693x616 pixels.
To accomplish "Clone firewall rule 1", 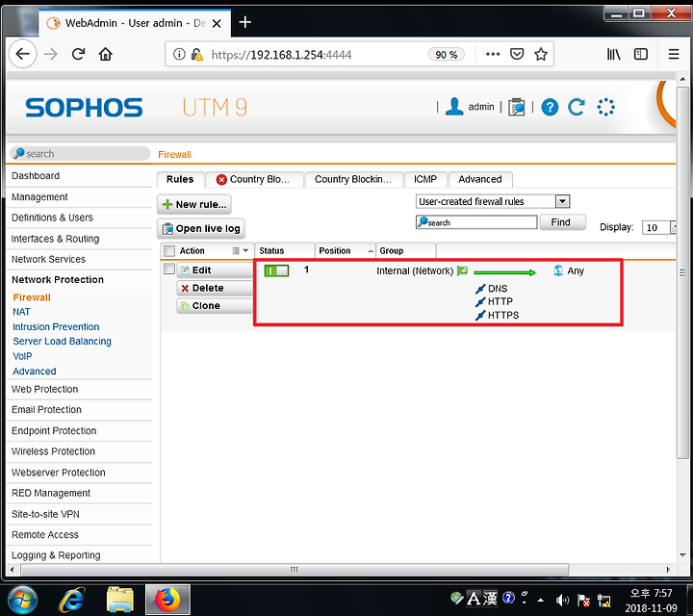I will [215, 306].
